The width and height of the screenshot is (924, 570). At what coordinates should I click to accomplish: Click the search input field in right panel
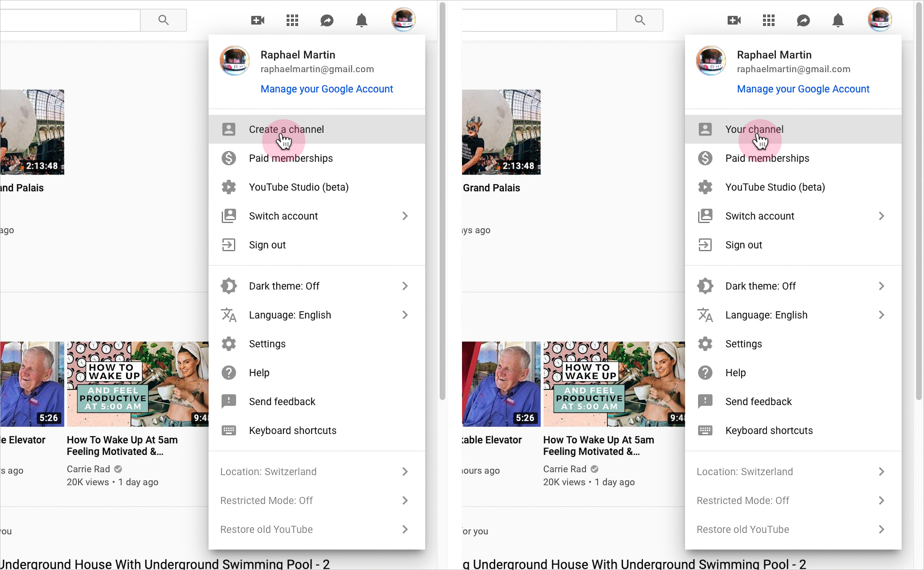[x=539, y=20]
